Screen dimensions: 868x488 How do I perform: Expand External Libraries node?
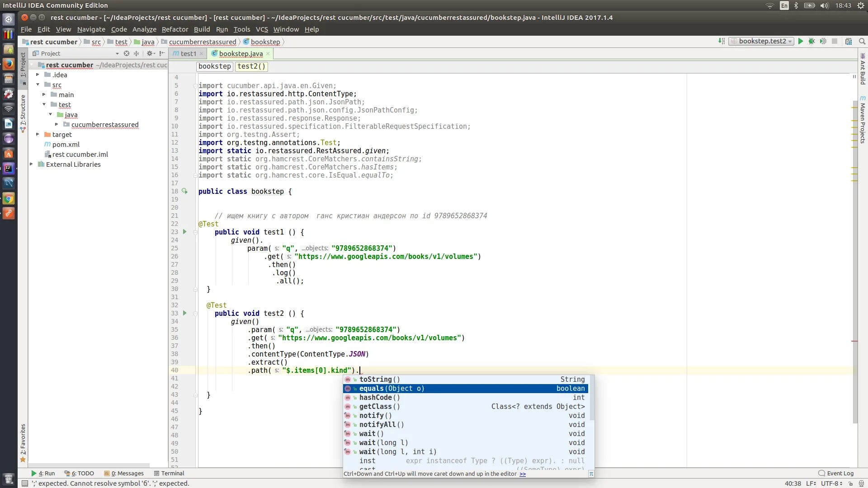coord(31,164)
